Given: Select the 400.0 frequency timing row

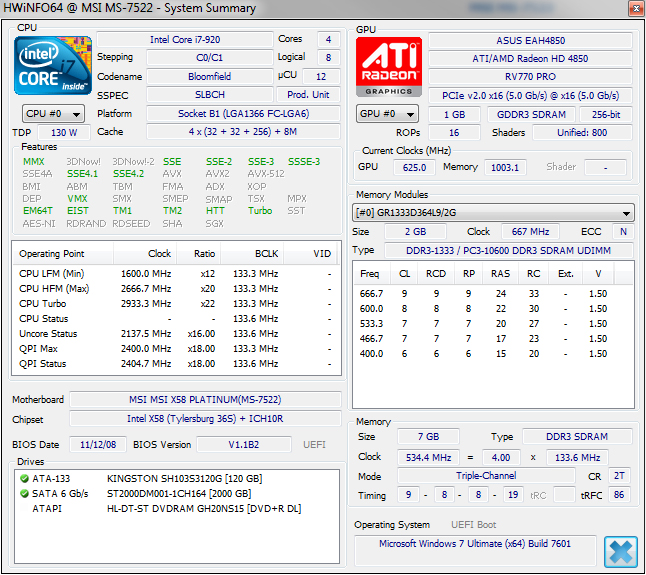Looking at the screenshot, I should coord(493,353).
